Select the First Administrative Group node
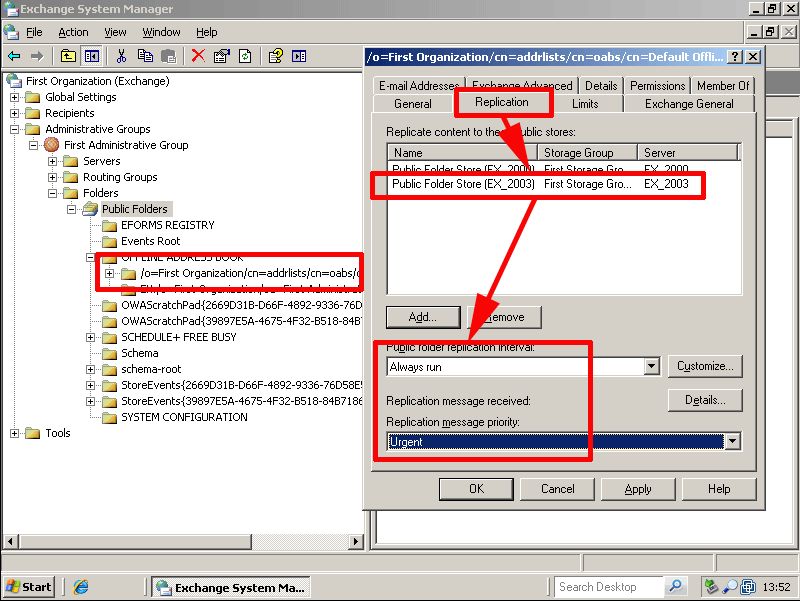 coord(126,145)
